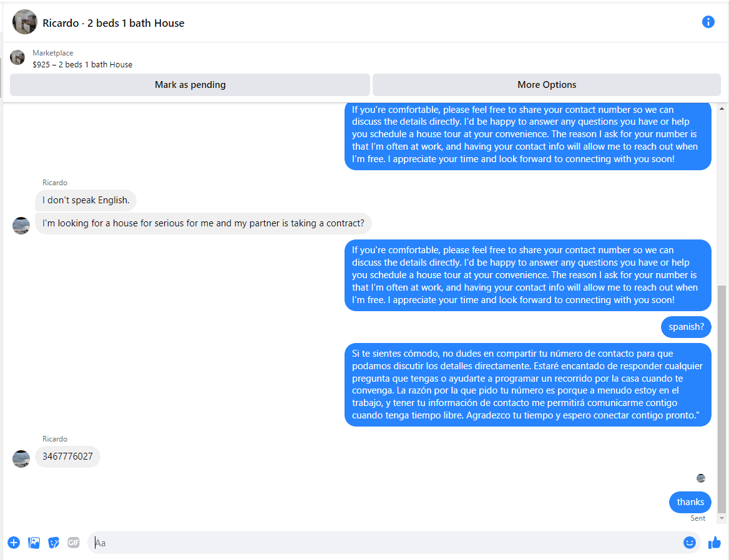Image resolution: width=729 pixels, height=560 pixels.
Task: Send a thumbs-up like
Action: point(715,543)
